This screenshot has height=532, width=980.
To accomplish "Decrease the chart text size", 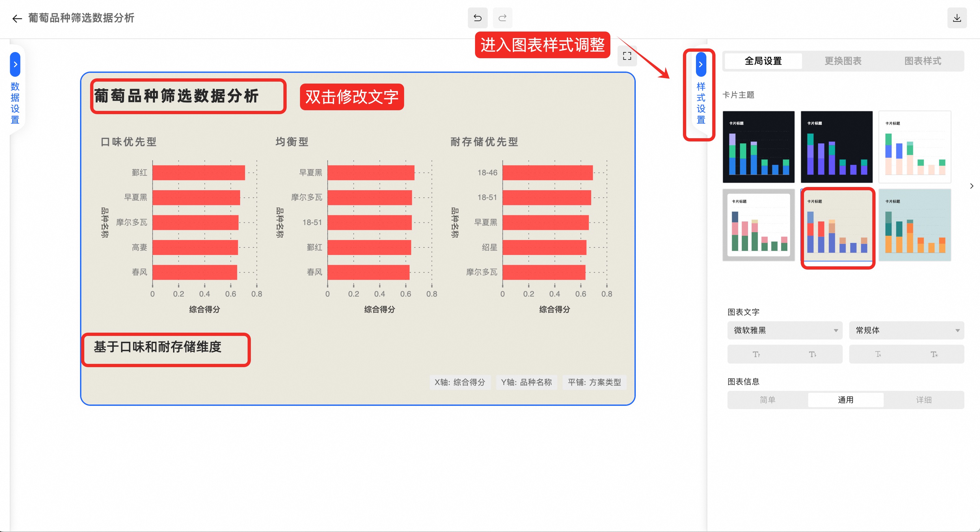I will click(x=813, y=354).
